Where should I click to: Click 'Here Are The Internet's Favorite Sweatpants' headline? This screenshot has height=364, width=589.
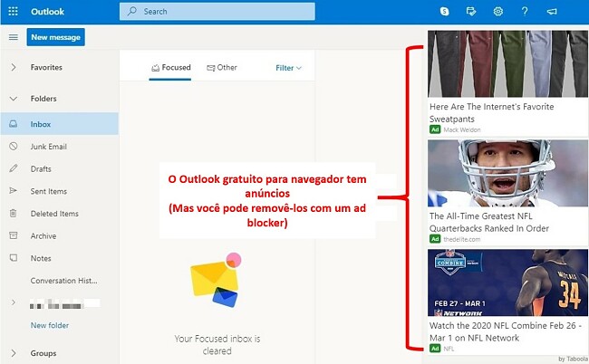(492, 112)
